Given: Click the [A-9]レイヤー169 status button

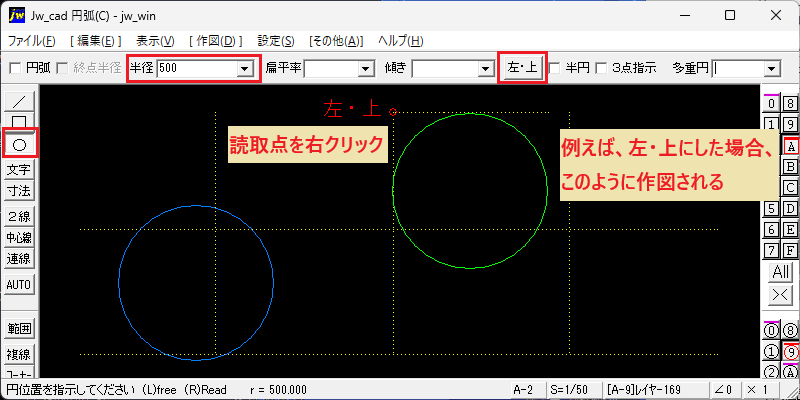Looking at the screenshot, I should [x=655, y=390].
